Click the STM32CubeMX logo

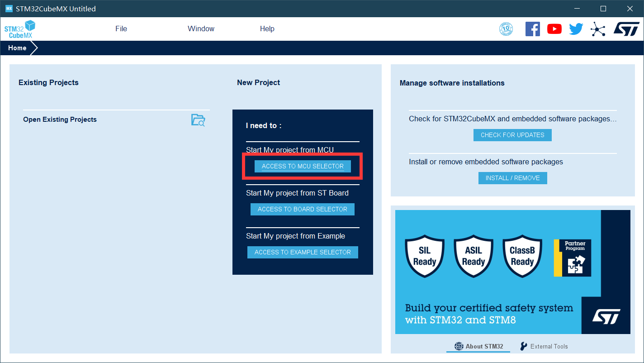tap(20, 29)
